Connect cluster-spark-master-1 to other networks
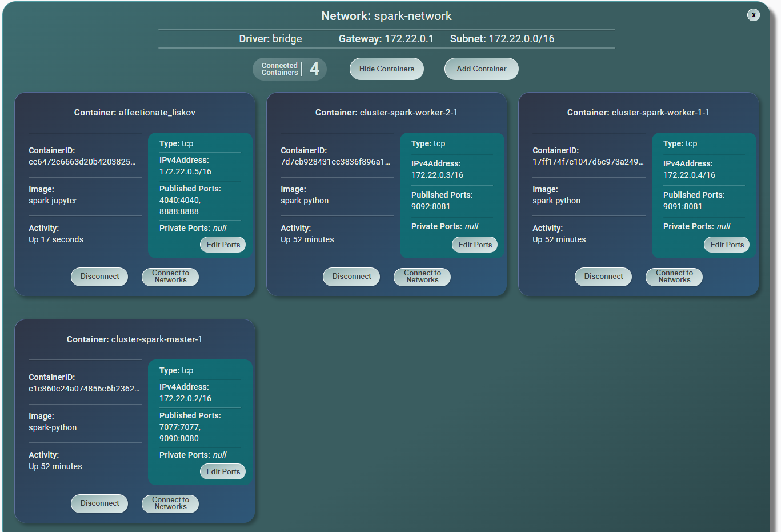781x532 pixels. (170, 503)
